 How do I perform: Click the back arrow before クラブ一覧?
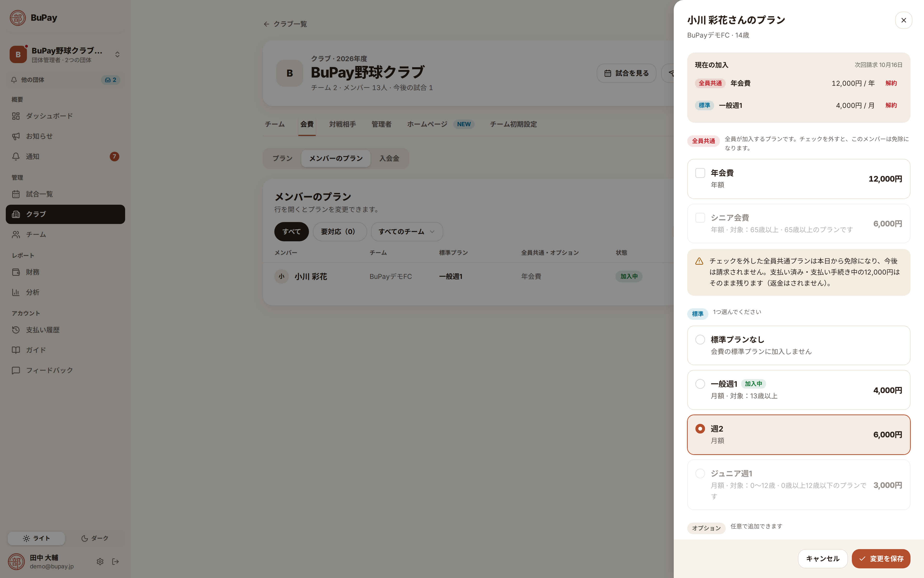click(267, 24)
